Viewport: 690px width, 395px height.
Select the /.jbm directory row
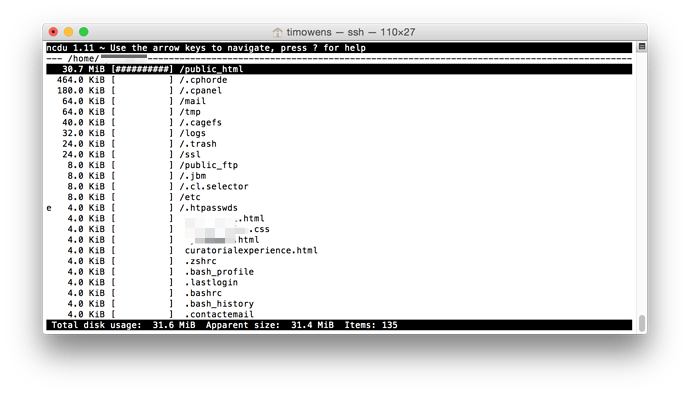click(x=339, y=176)
